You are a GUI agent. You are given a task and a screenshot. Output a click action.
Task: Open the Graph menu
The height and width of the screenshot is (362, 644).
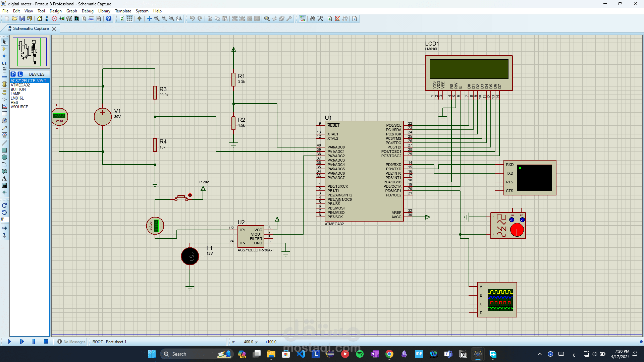click(x=72, y=11)
